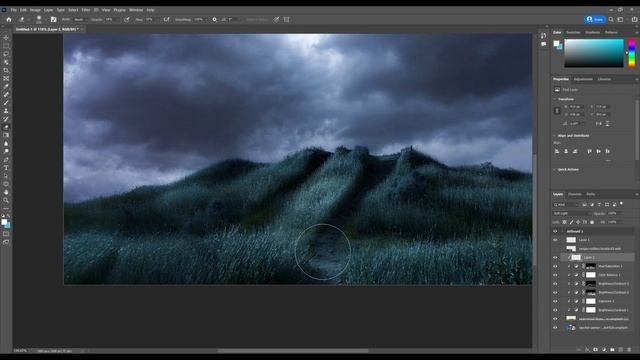Hide the Hue/Saturation 1 adjustment layer
The height and width of the screenshot is (360, 640).
[x=555, y=266]
